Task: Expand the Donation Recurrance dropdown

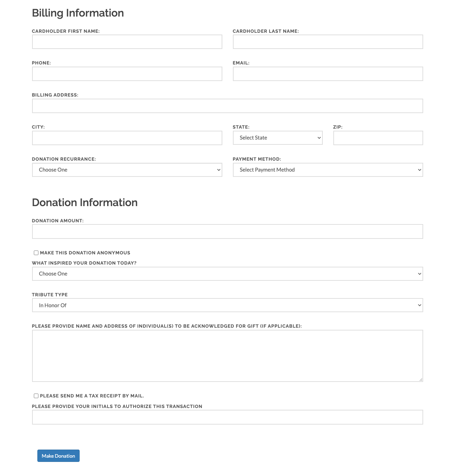Action: point(127,170)
